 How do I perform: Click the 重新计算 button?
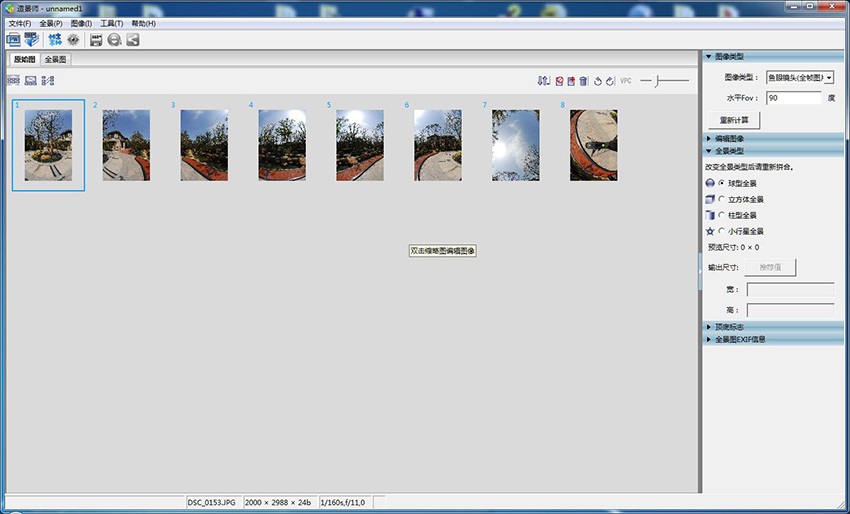tap(733, 120)
